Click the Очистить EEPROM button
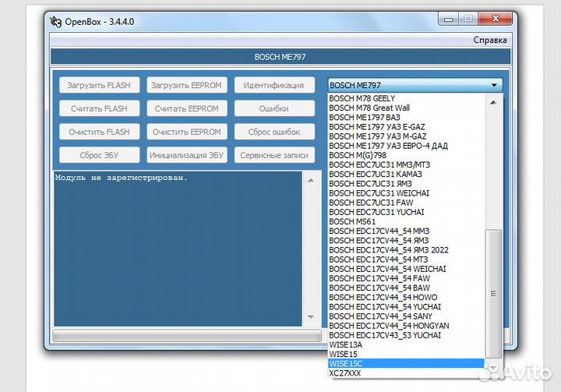561x392 pixels. tap(187, 132)
